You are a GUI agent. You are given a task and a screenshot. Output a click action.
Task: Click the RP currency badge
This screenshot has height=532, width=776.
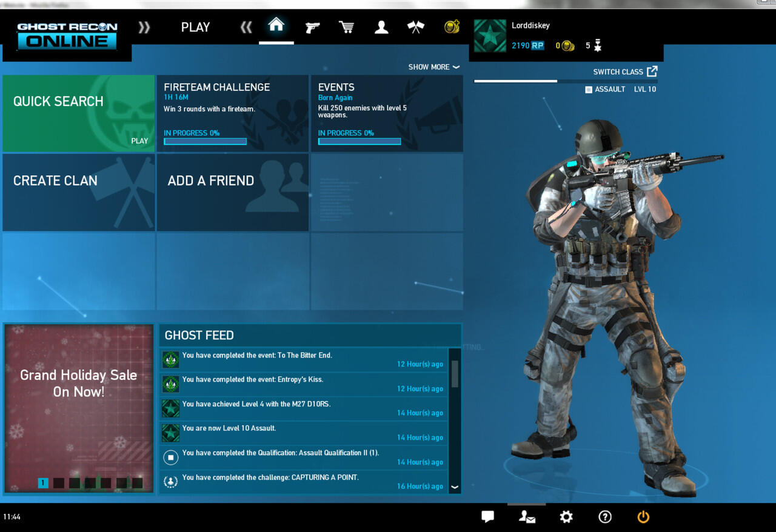538,45
